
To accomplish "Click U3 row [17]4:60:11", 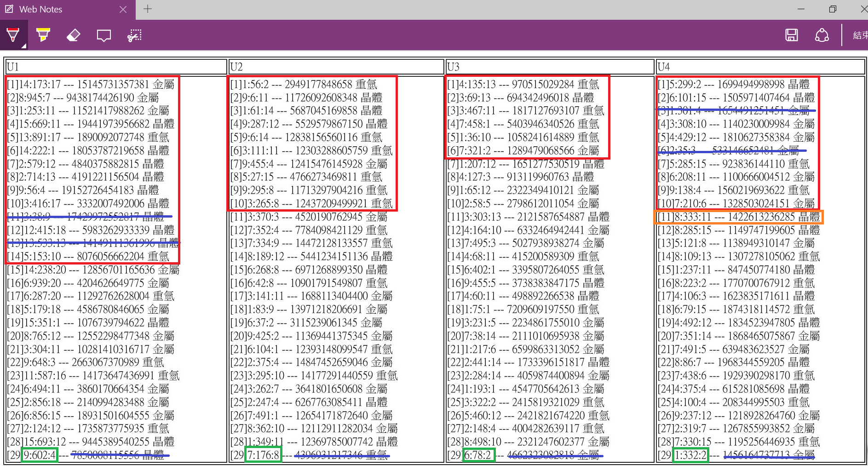I will click(523, 296).
